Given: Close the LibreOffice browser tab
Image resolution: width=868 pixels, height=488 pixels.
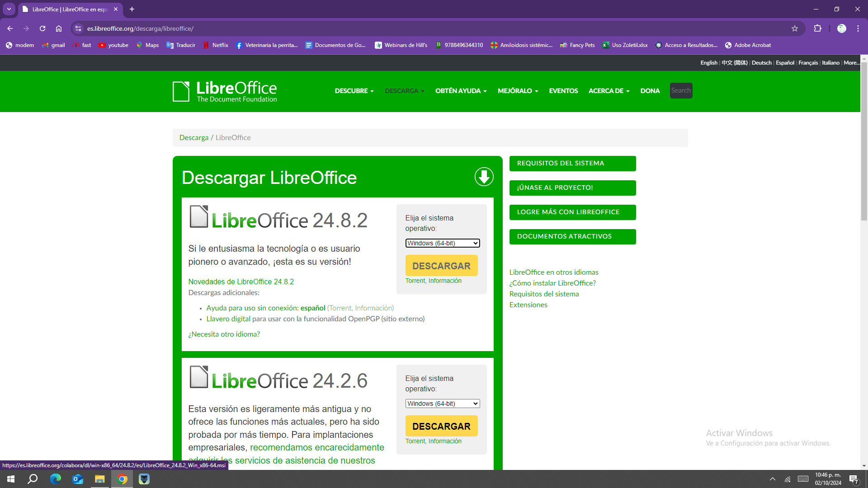Looking at the screenshot, I should [116, 9].
